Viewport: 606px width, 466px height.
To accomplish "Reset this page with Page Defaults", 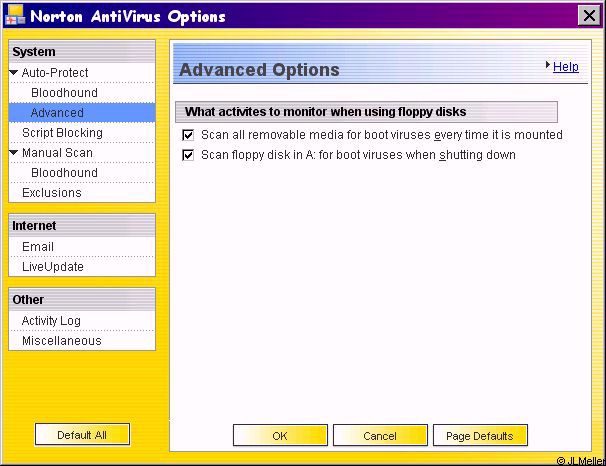I will tap(480, 435).
